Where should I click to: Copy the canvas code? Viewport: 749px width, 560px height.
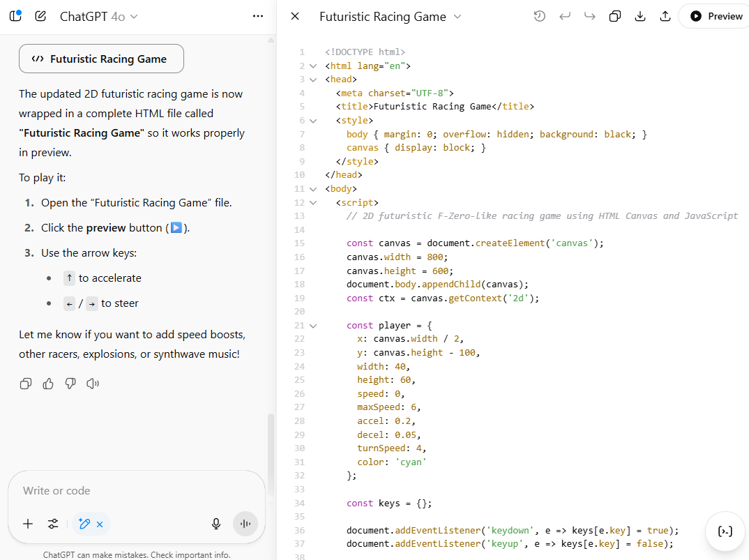tap(615, 16)
